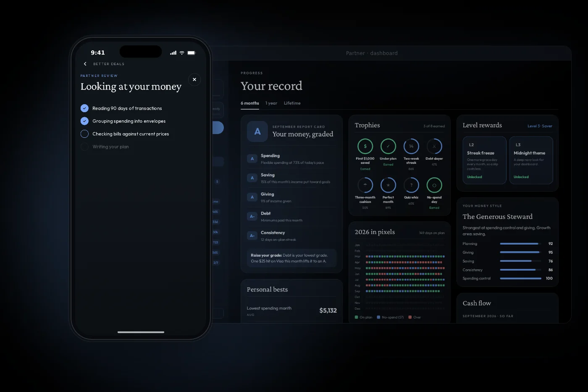Screen dimensions: 588x392
Task: Click the Perfect month star trophy
Action: [388, 185]
